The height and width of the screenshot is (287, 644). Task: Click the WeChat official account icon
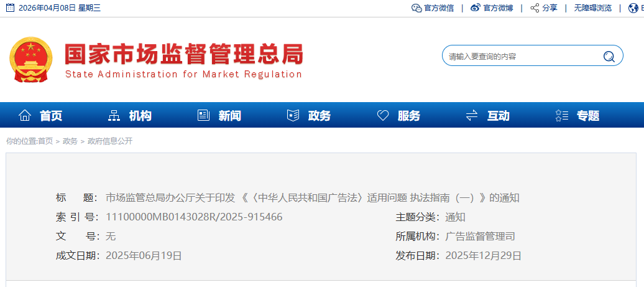416,8
